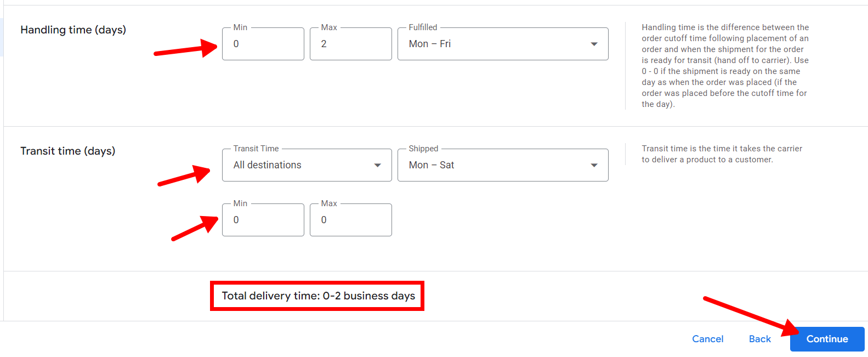Click the Handling time Max input field
The image size is (868, 357).
(x=350, y=44)
